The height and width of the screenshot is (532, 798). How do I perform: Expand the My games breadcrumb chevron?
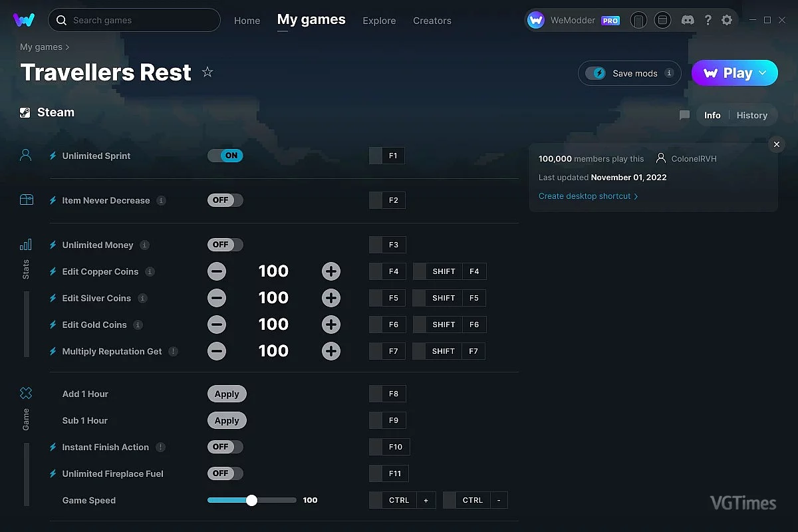[x=67, y=47]
